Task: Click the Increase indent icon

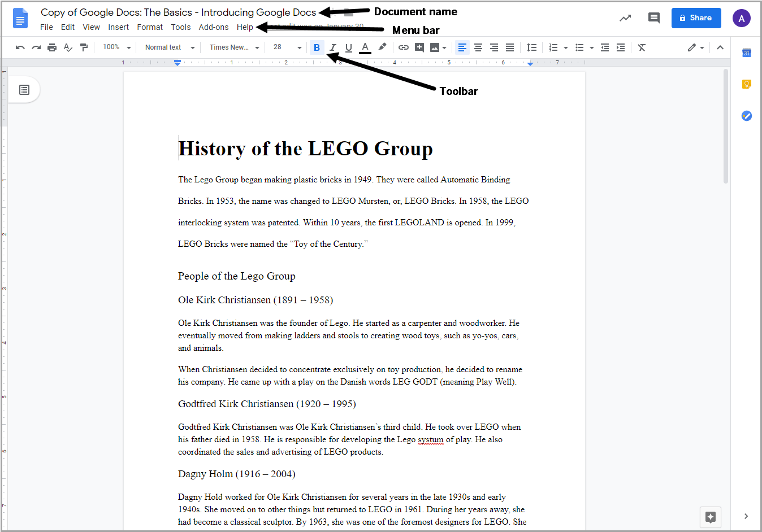Action: (x=621, y=47)
